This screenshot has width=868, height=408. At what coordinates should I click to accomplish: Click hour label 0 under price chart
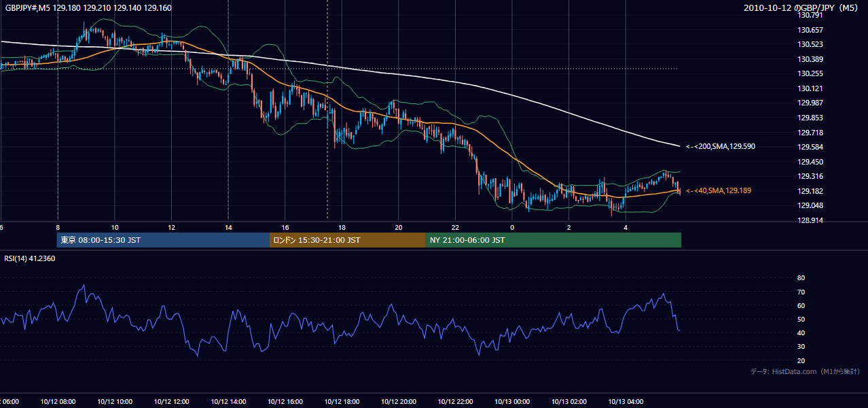click(x=512, y=227)
